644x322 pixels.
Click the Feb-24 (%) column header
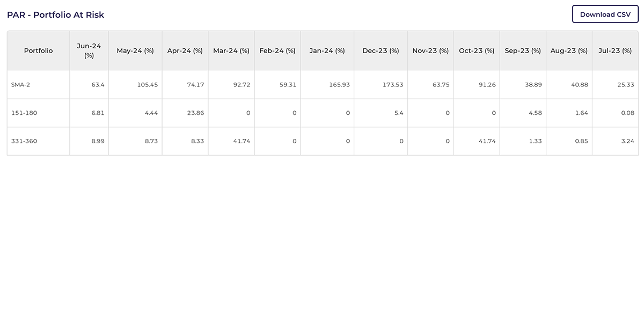pyautogui.click(x=277, y=50)
